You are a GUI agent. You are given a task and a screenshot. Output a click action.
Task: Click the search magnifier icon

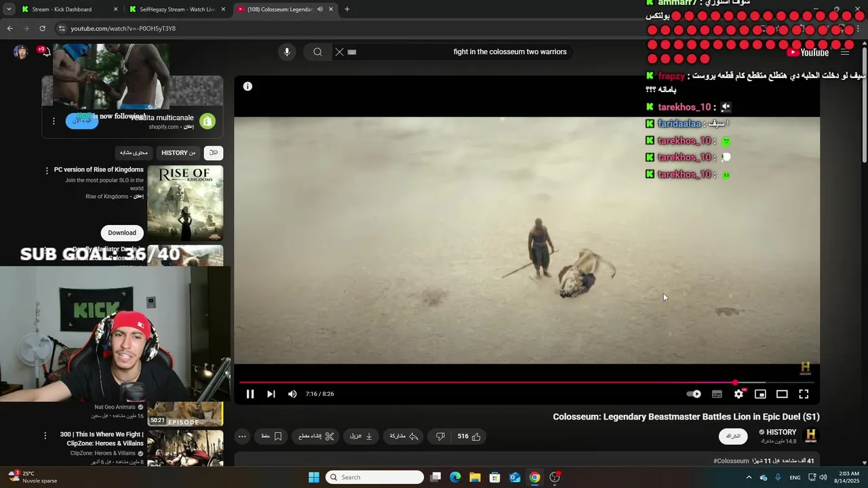coord(317,52)
